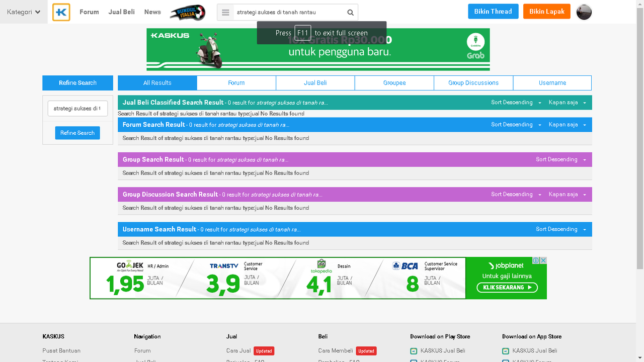Open Cara Jual footer link
This screenshot has width=644, height=362.
coord(238,351)
